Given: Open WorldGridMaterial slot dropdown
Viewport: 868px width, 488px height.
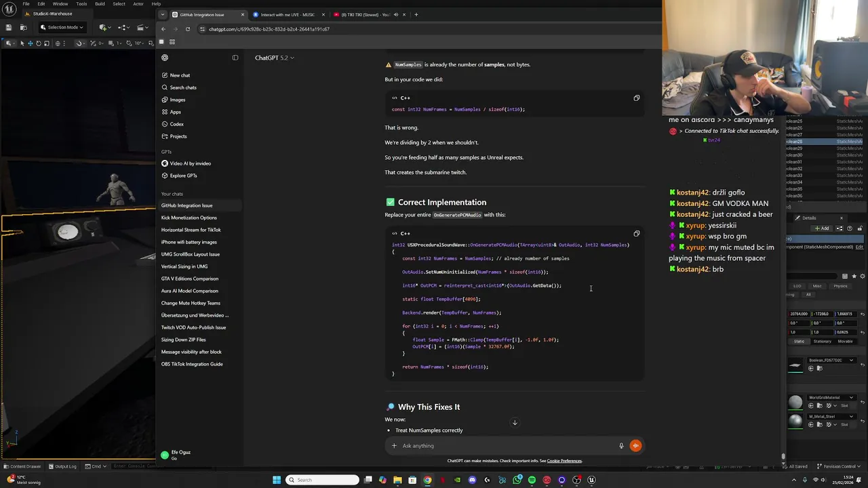Looking at the screenshot, I should [831, 398].
